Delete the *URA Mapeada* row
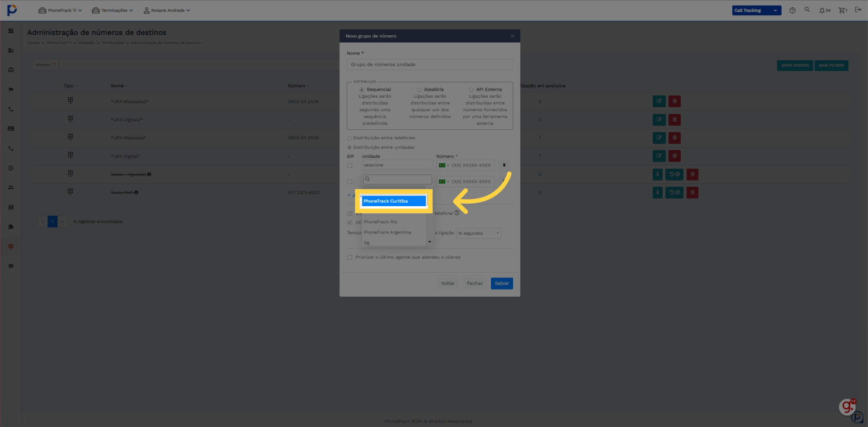 coord(675,138)
